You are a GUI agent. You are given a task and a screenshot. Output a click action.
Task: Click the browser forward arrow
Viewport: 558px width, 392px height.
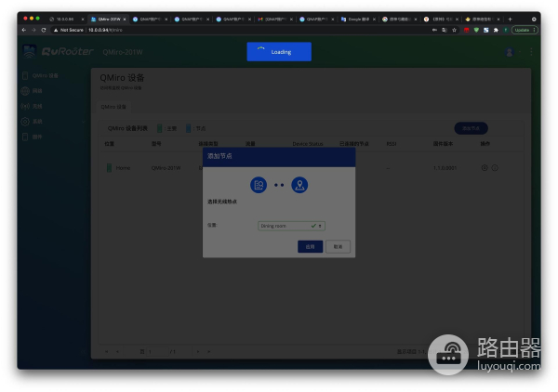[x=33, y=30]
